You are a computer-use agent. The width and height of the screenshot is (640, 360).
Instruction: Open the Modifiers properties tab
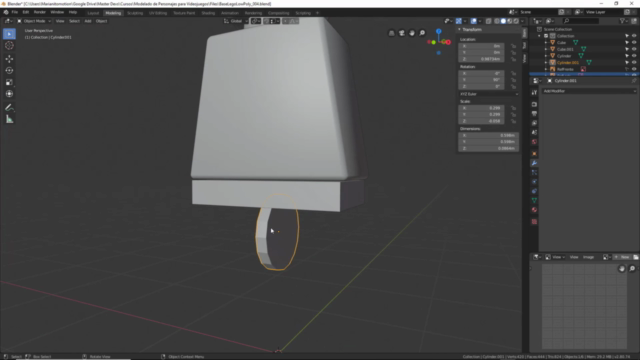tap(534, 163)
